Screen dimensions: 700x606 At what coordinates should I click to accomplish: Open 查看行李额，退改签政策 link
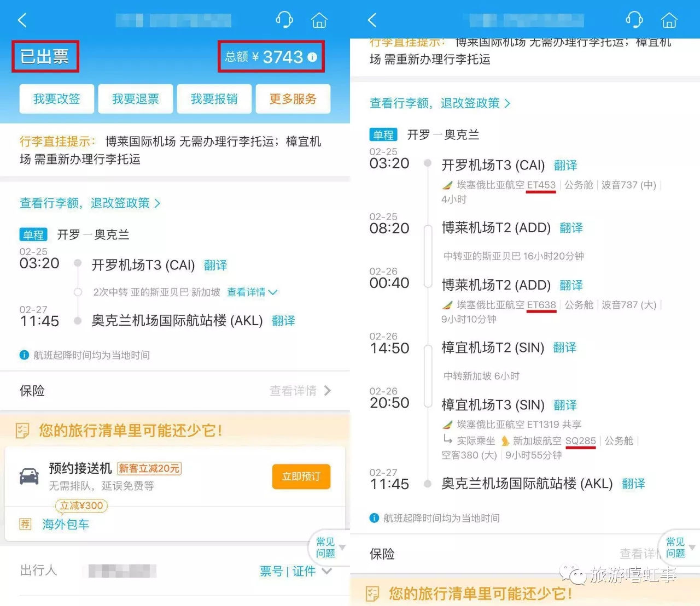click(88, 203)
